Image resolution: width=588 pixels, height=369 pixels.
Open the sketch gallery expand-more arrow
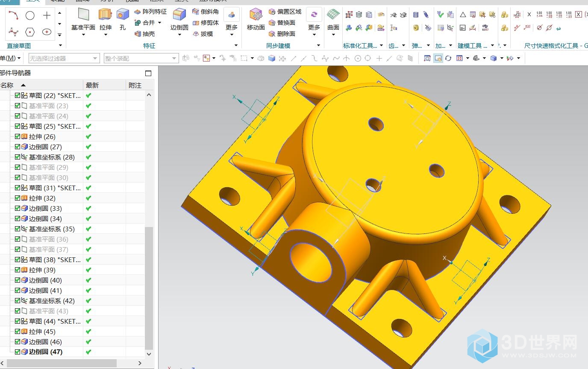coord(59,35)
